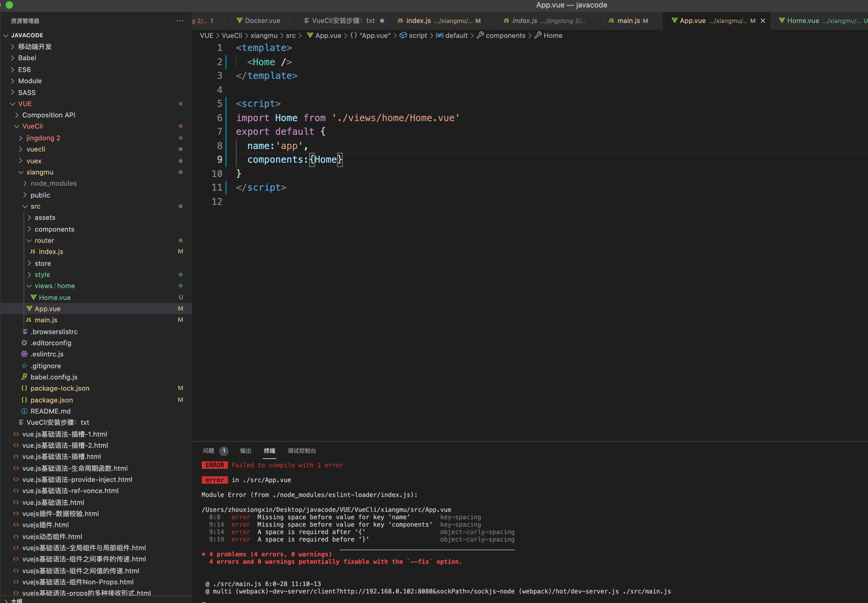Click the braces icon of package-lock.json
868x603 pixels.
pyautogui.click(x=24, y=388)
